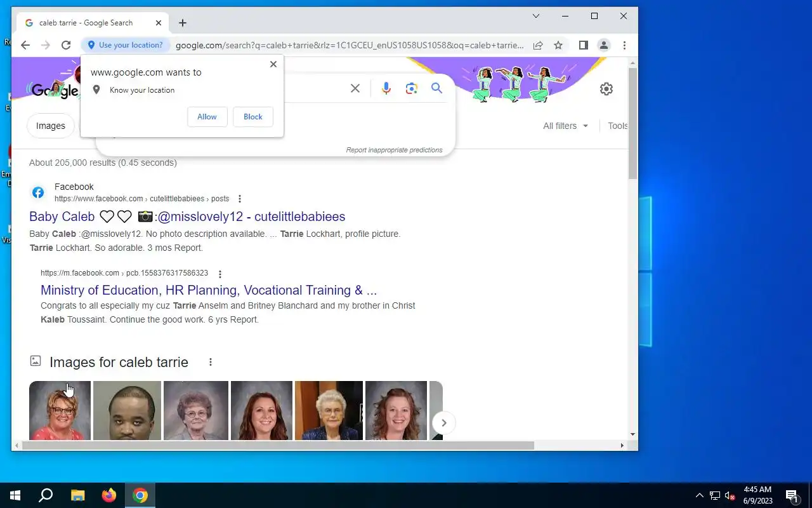Screen dimensions: 812x508
Task: Open the Windows Start menu
Action: tap(15, 495)
